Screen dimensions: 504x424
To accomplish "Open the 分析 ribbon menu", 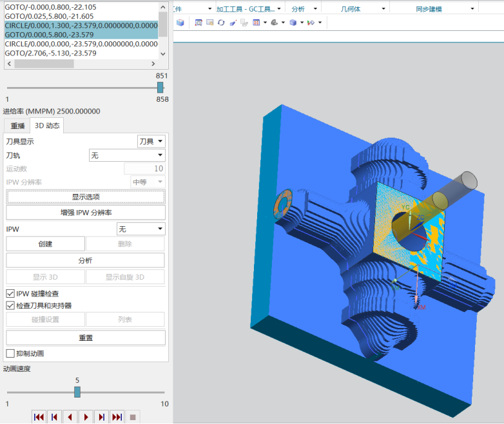I will (304, 9).
